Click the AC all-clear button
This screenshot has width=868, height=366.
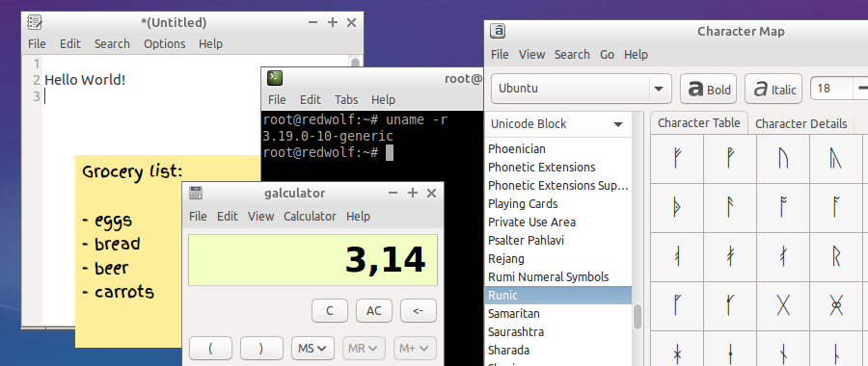pos(373,311)
